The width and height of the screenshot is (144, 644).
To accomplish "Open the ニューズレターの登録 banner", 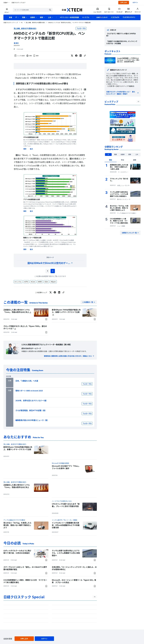I will point(123,131).
